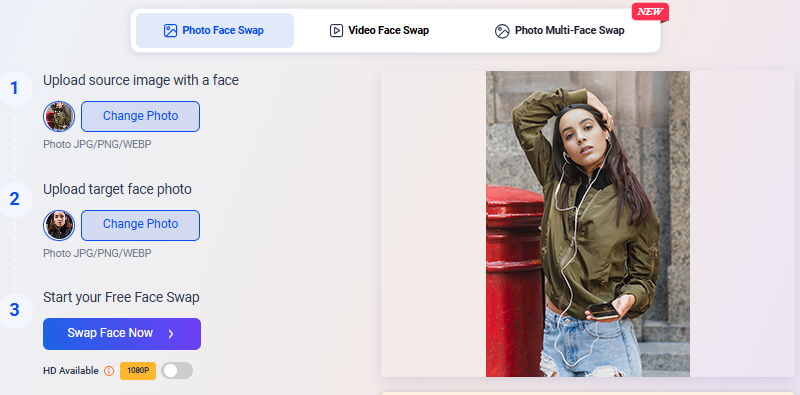This screenshot has height=395, width=800.
Task: Click the multi-face icon in Photo Multi-Face Swap tab
Action: pos(502,31)
